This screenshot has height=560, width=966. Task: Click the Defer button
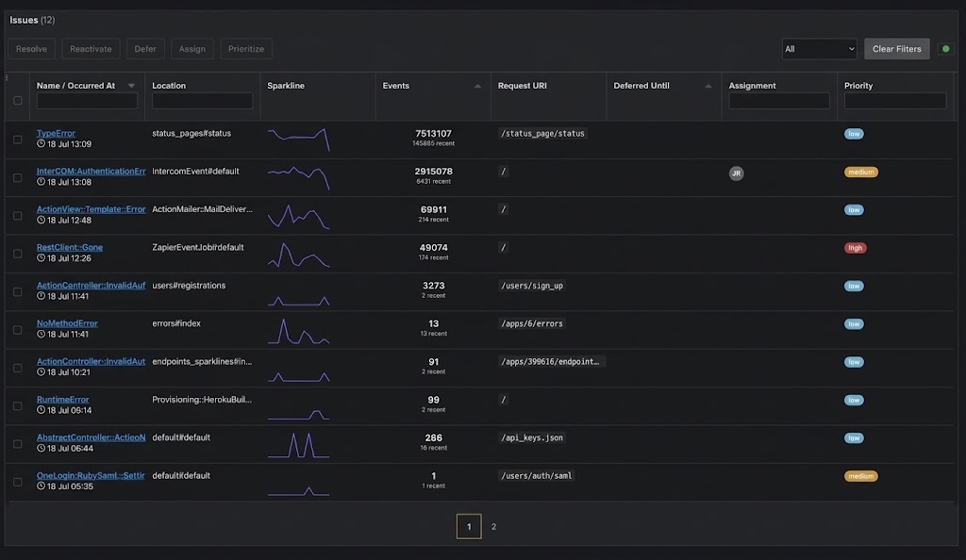(145, 49)
